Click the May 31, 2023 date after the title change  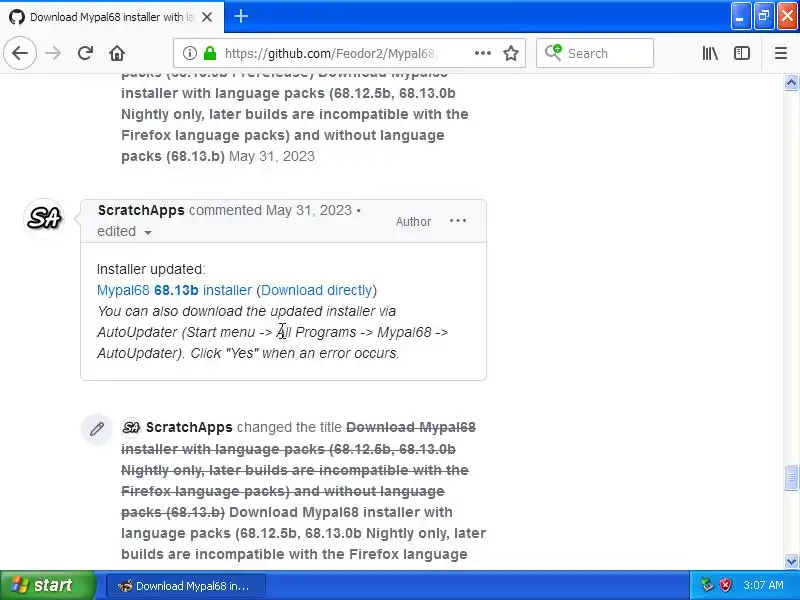(271, 156)
